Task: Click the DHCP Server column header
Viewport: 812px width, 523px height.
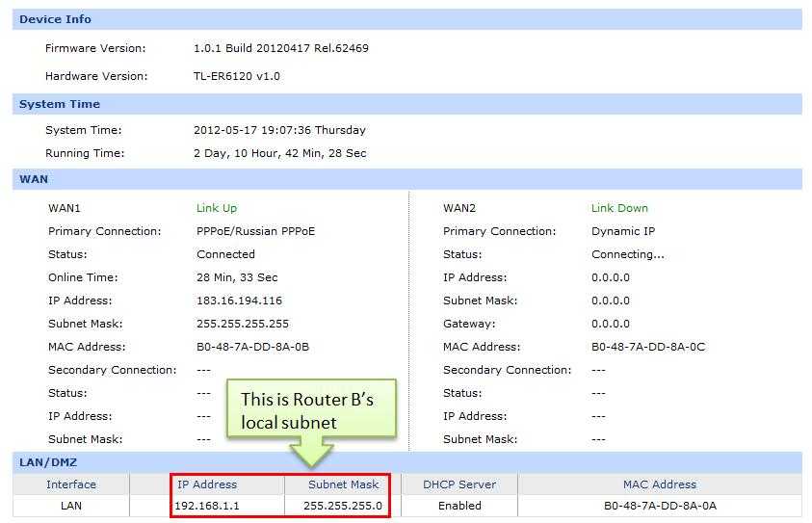Action: point(459,484)
